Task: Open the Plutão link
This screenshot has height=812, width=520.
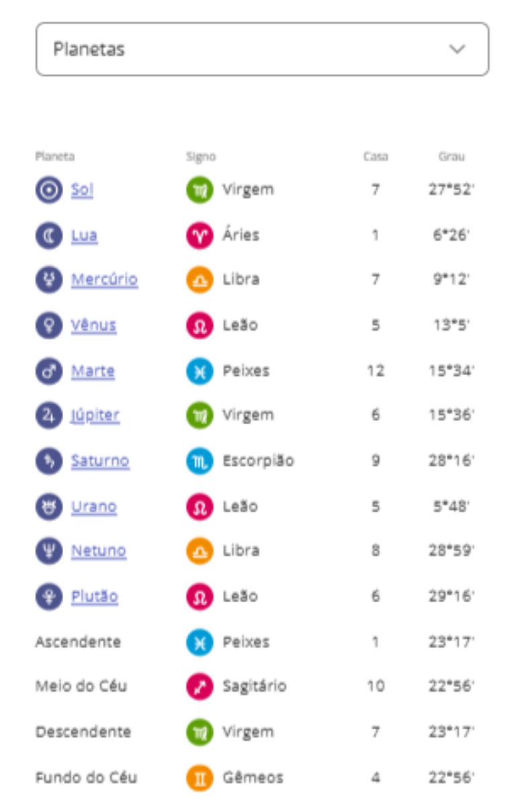Action: pyautogui.click(x=95, y=596)
